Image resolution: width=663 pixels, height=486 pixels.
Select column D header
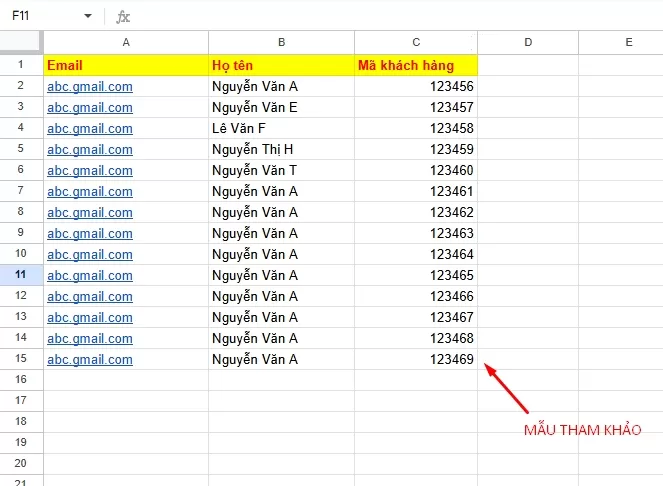pos(528,42)
